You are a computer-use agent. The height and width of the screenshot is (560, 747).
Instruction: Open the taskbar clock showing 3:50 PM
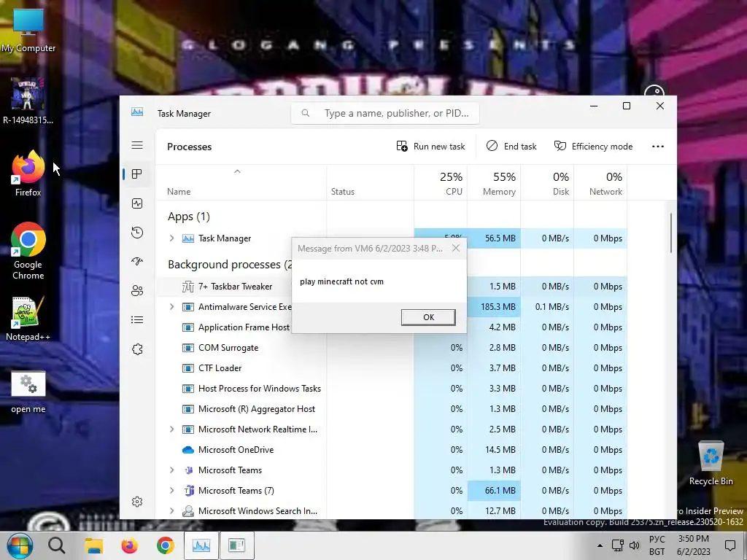[693, 545]
